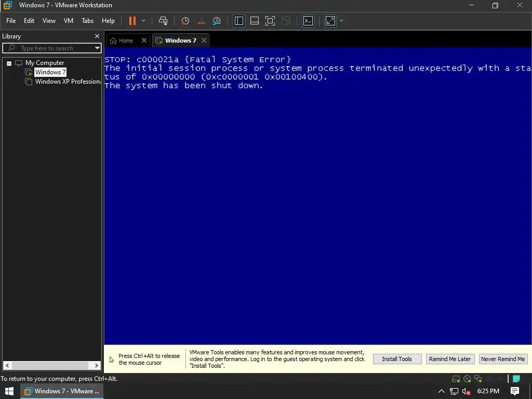Click the greyed-out Unity mode icon

coord(286,21)
